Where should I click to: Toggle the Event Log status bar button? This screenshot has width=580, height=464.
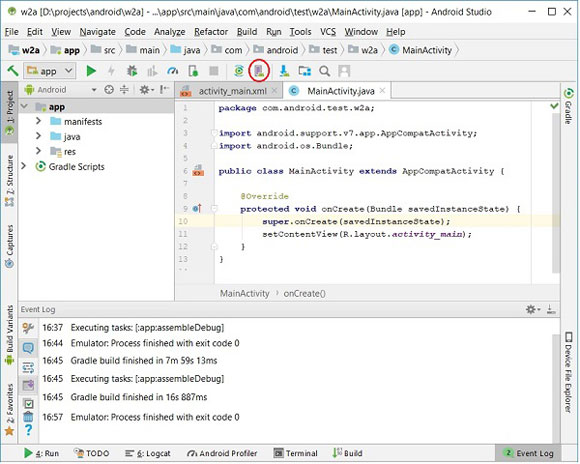(x=528, y=454)
